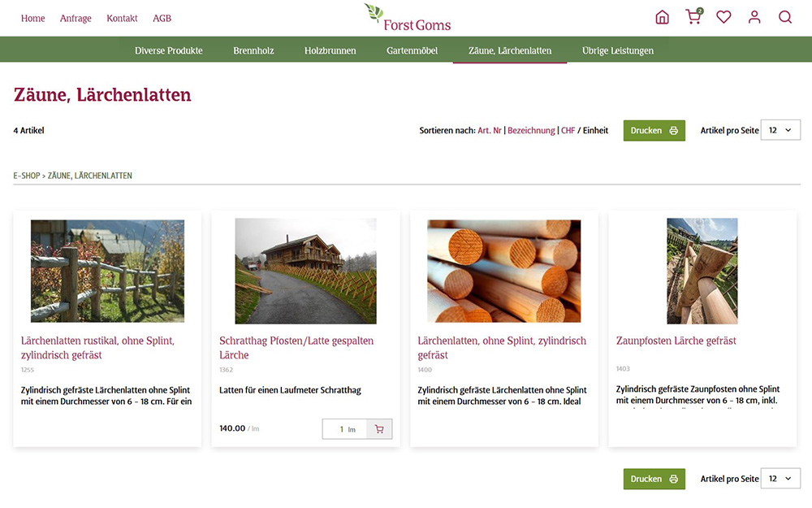The height and width of the screenshot is (508, 812).
Task: Open the shopping cart icon in the header
Action: tap(693, 16)
